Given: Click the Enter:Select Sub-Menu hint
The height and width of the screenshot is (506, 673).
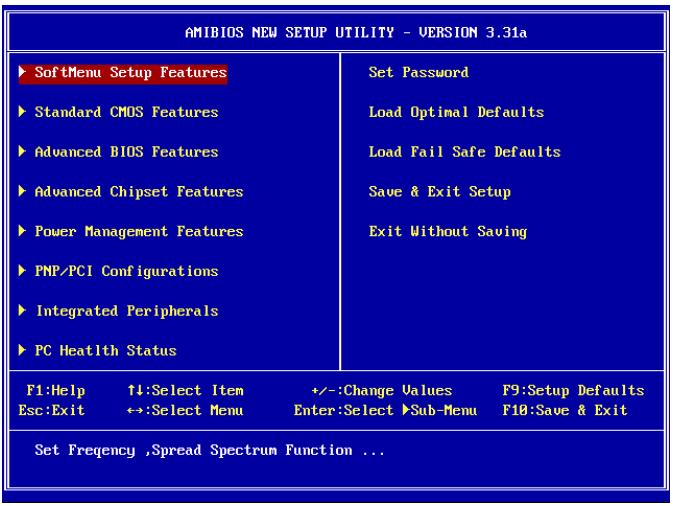Looking at the screenshot, I should 385,411.
